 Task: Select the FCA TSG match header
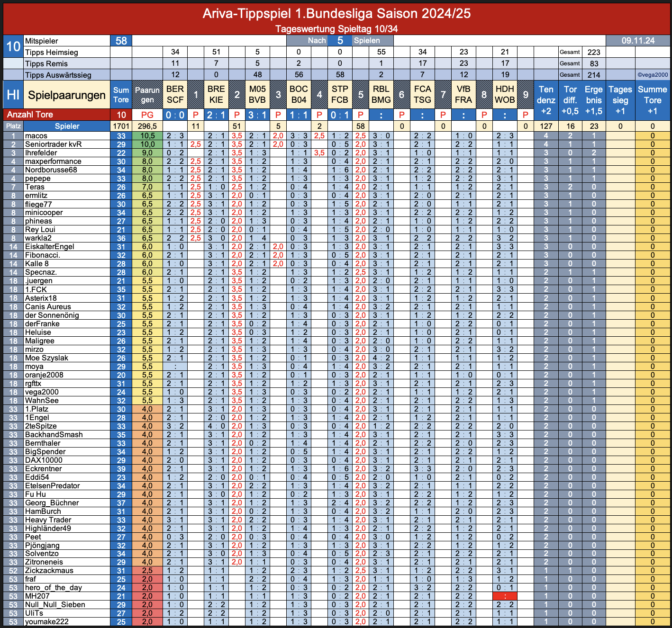422,95
